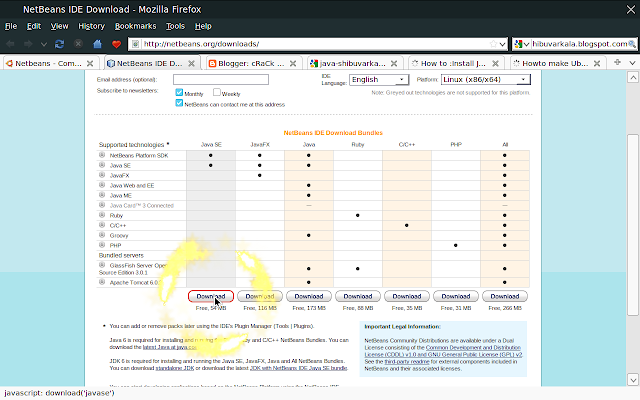Click the browser Back arrow button

pos(11,44)
